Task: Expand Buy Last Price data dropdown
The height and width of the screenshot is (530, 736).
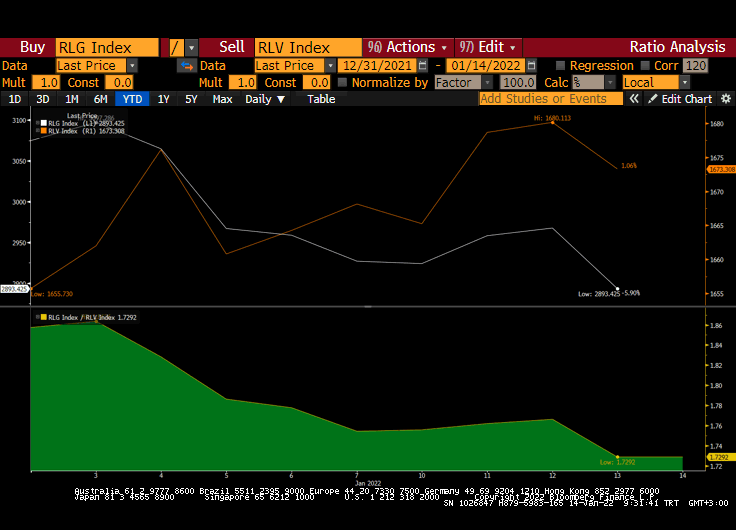Action: pos(132,66)
